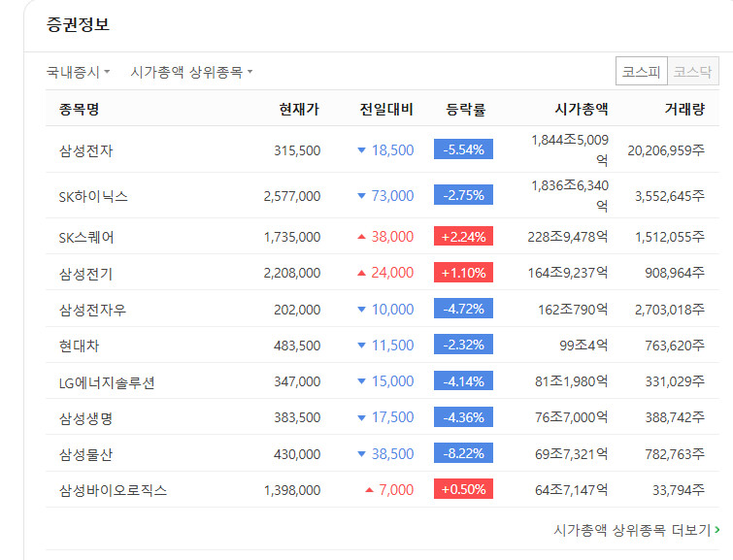Click the 24,000 change value
The width and height of the screenshot is (733, 560).
tap(392, 272)
